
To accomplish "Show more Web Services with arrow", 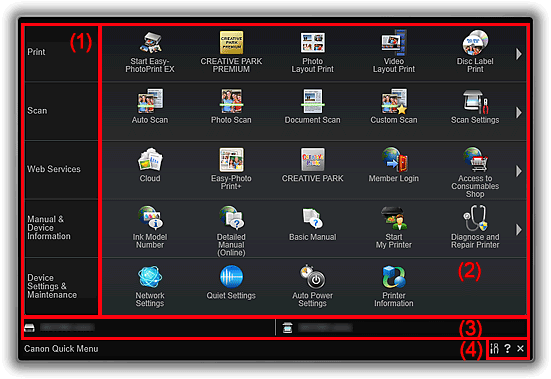I will coord(519,171).
